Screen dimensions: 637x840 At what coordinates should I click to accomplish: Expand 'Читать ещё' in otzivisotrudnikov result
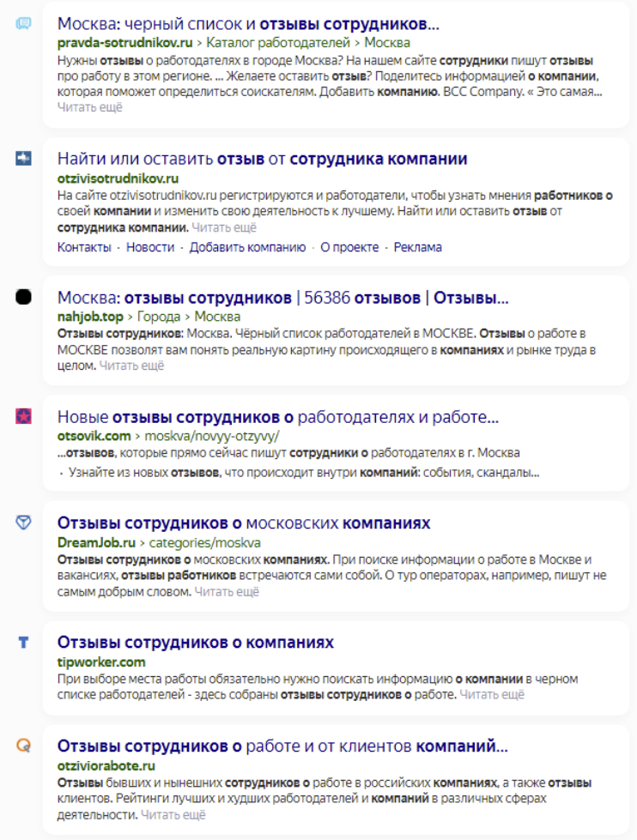[224, 227]
